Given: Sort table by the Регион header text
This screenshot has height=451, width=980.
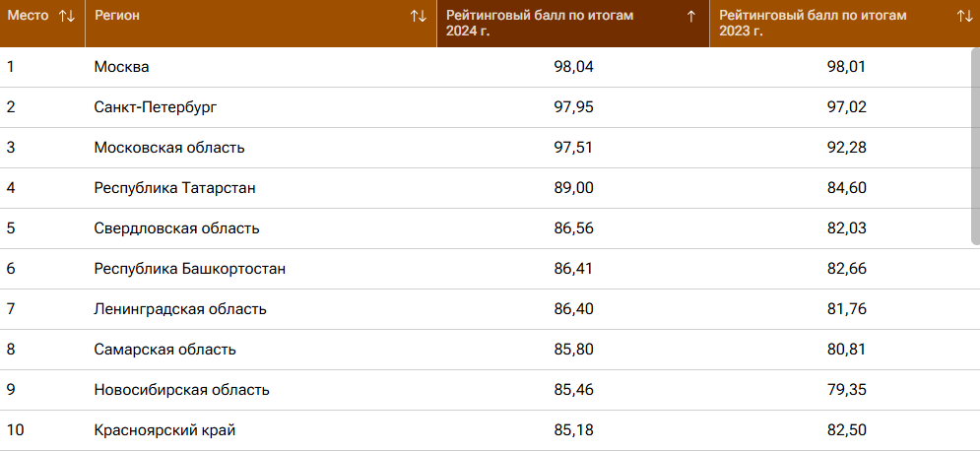Looking at the screenshot, I should (x=117, y=16).
